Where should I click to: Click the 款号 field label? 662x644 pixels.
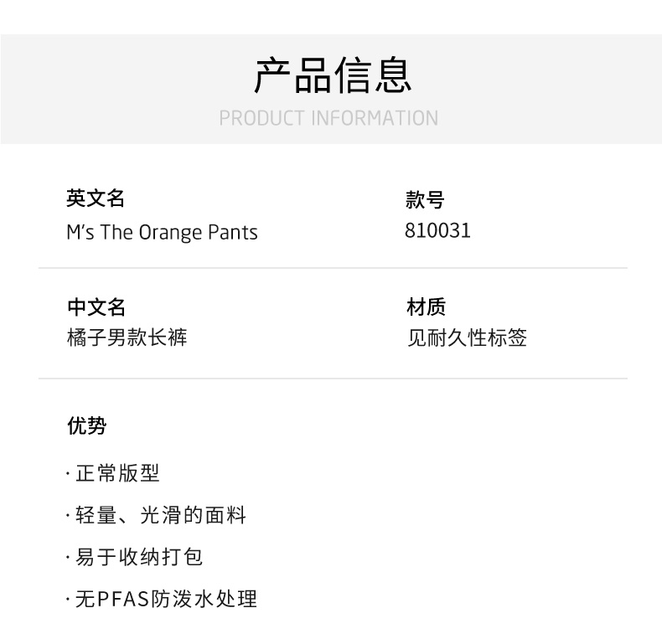tap(425, 199)
